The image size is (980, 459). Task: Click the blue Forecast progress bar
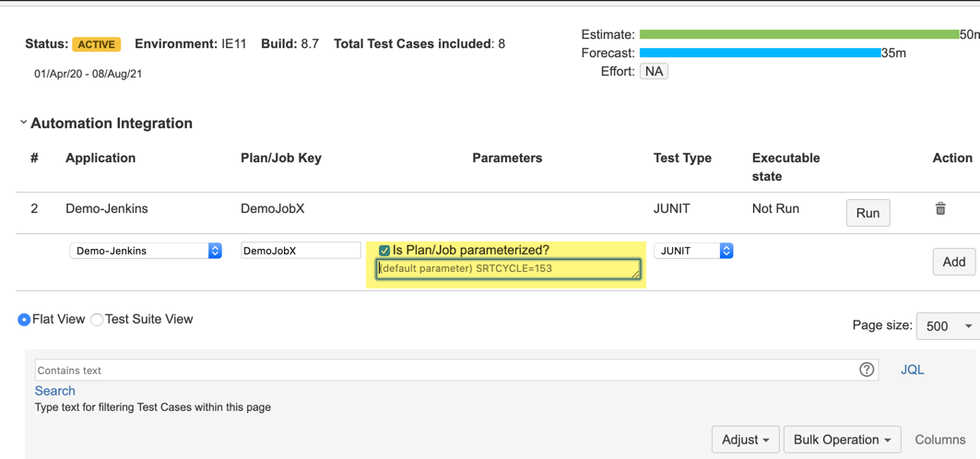[x=760, y=53]
